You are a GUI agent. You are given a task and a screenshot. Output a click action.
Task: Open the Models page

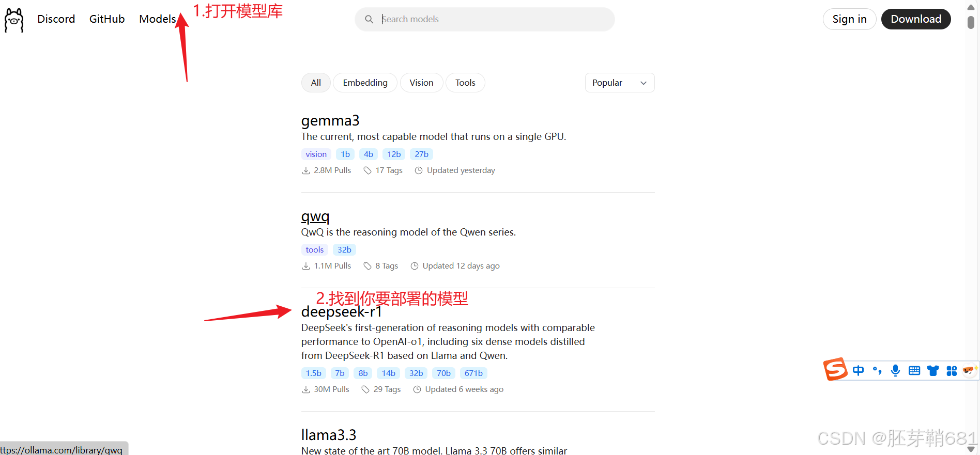pos(158,19)
